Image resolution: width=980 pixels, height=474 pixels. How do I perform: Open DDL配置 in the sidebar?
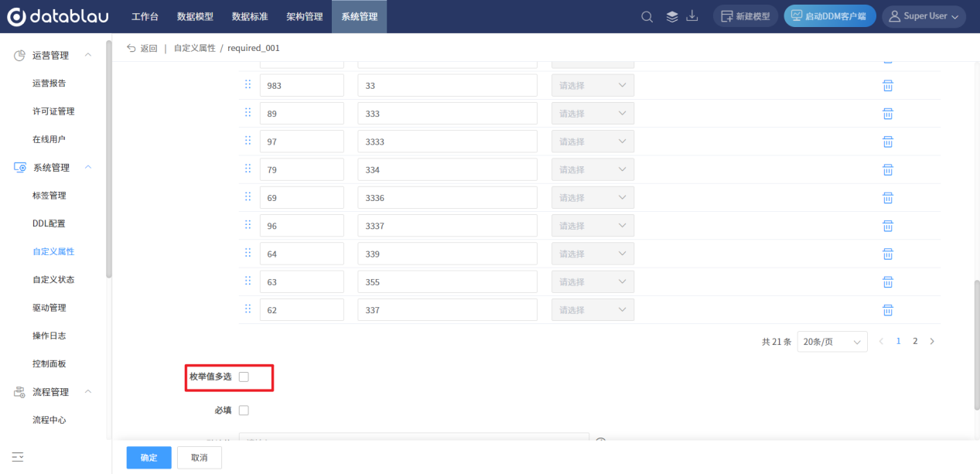click(x=49, y=223)
